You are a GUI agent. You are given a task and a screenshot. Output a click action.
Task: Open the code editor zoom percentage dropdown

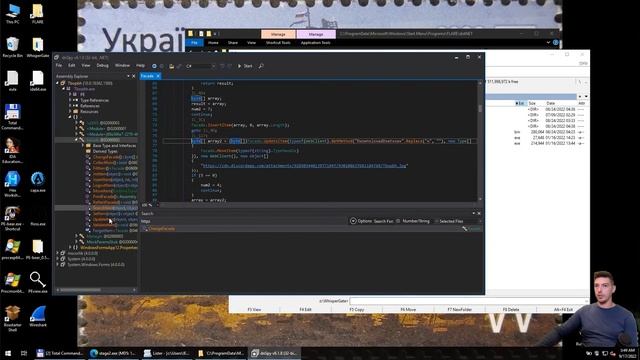pyautogui.click(x=147, y=205)
